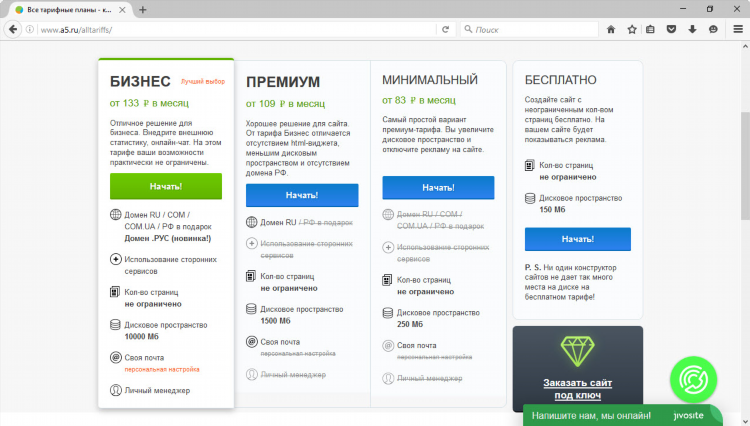Viewport: 750px width, 426px height.
Task: Start the Премиум plan with Начать button
Action: [x=302, y=195]
